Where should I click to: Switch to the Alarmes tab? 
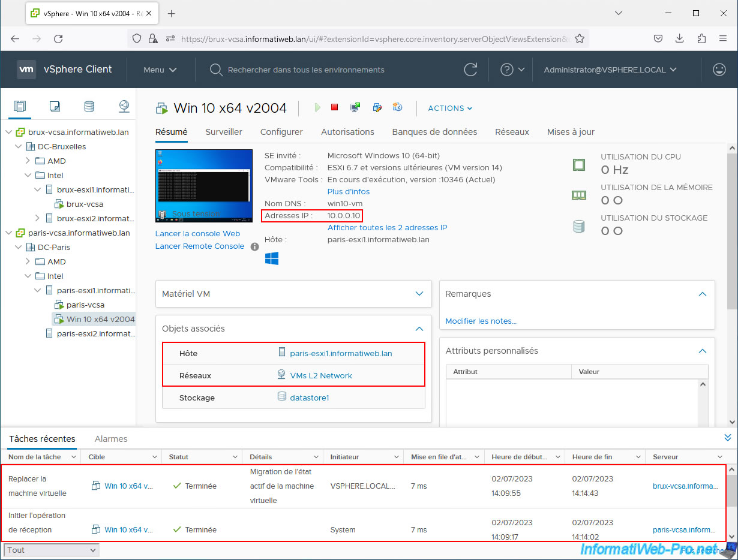(x=111, y=439)
